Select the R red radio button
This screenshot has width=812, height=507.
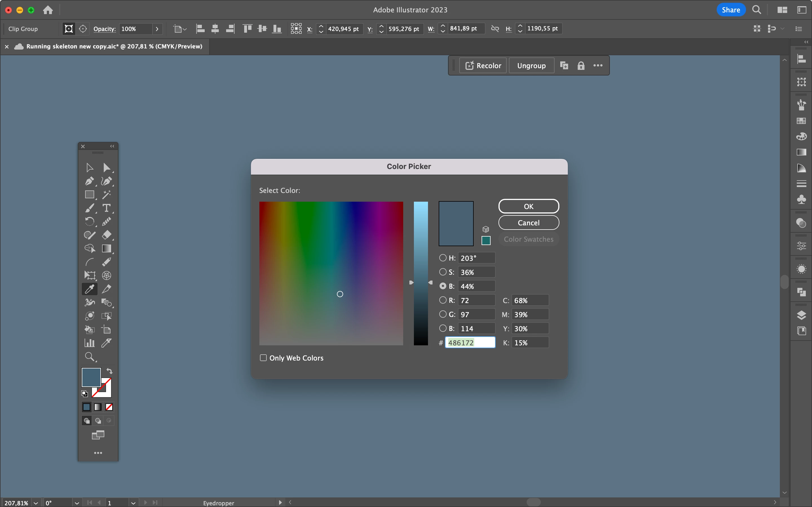click(443, 300)
